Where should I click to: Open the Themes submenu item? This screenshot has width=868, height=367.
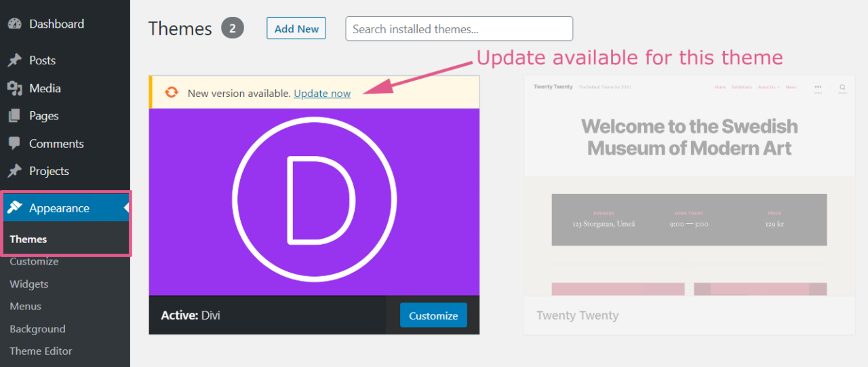point(28,239)
